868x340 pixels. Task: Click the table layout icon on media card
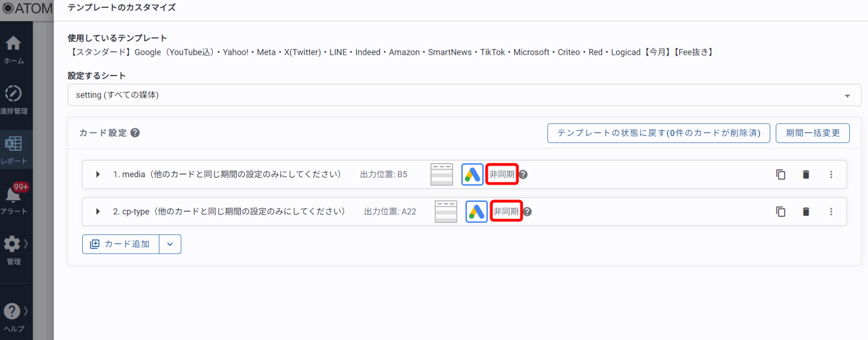coord(441,175)
